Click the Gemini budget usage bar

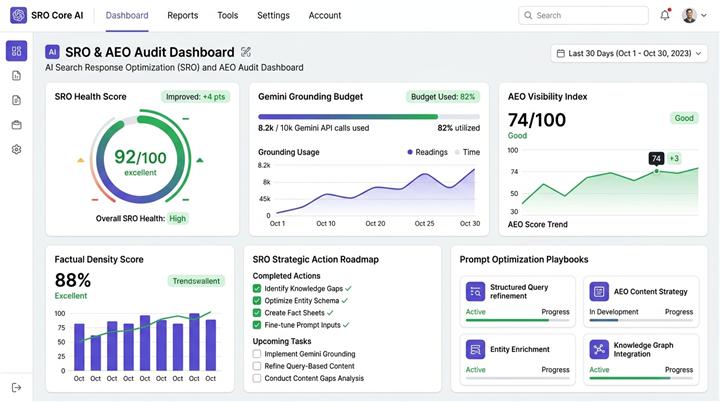click(369, 117)
